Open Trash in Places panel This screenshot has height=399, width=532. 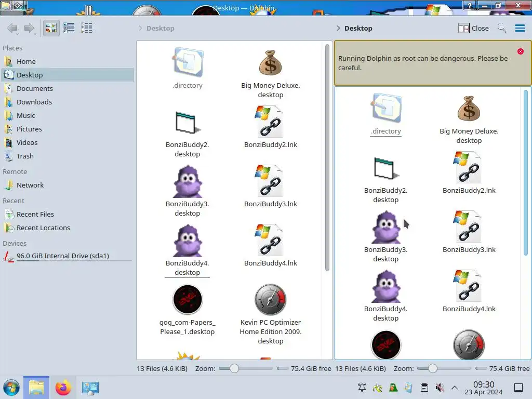click(x=68, y=156)
